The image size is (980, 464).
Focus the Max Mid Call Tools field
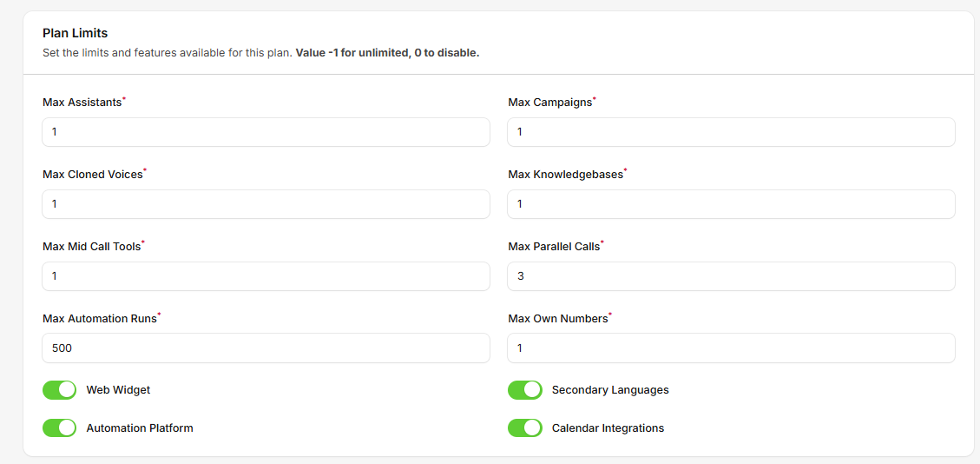pyautogui.click(x=266, y=276)
